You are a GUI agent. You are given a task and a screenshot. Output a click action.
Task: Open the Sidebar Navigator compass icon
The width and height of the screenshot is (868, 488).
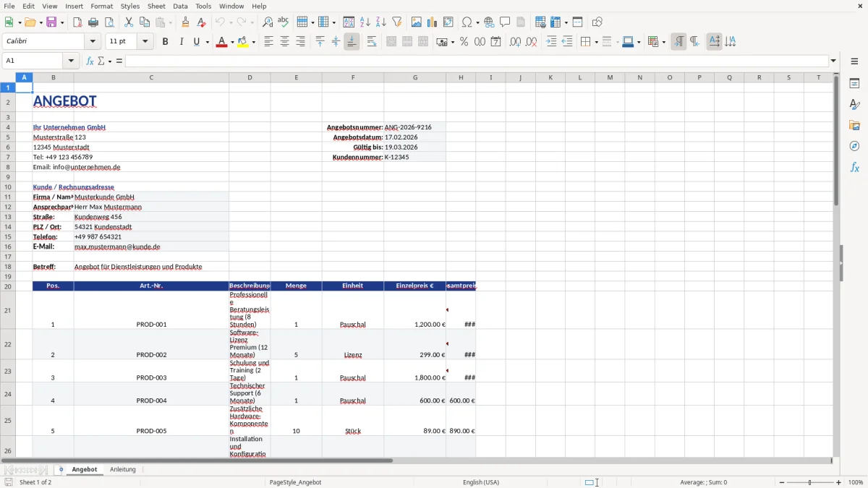point(854,146)
